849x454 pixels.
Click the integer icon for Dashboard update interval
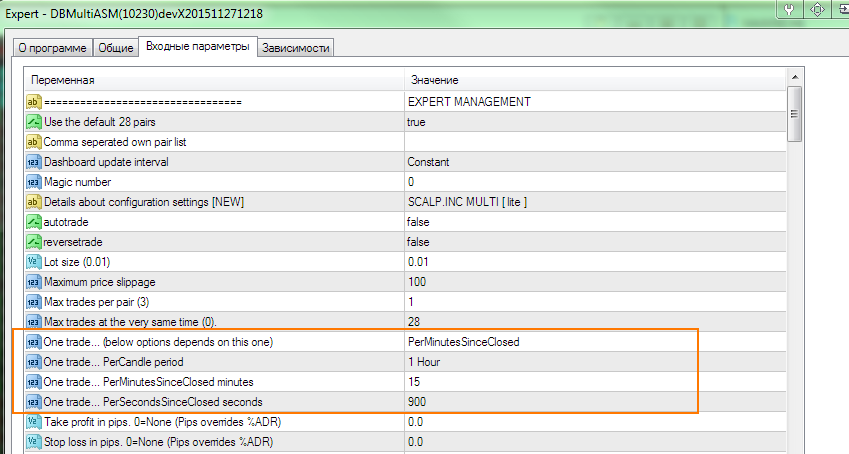coord(34,162)
